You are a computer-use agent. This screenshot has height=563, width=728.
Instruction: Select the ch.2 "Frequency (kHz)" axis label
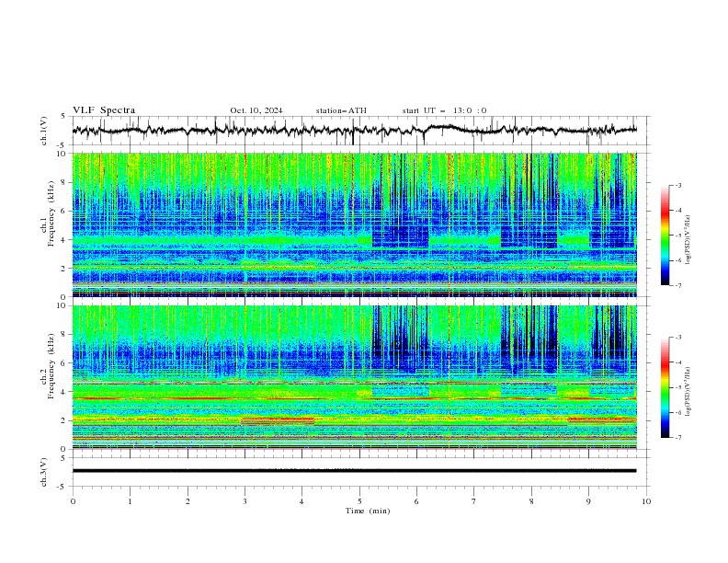click(51, 366)
